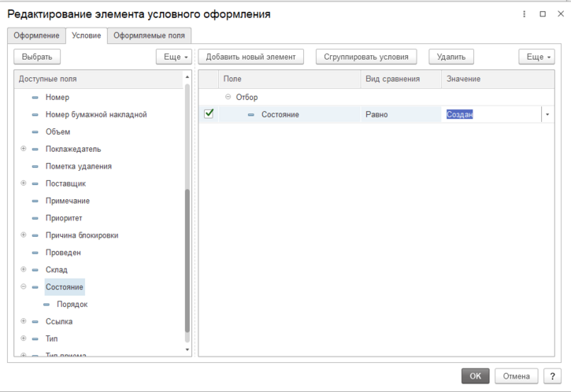Click the field icon beside Проведен
The image size is (571, 392).
pyautogui.click(x=35, y=253)
